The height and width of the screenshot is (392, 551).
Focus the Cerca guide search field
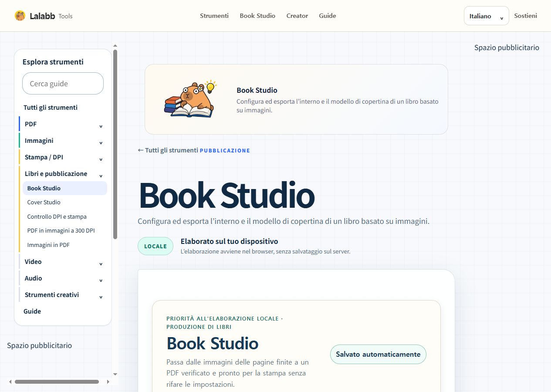63,83
